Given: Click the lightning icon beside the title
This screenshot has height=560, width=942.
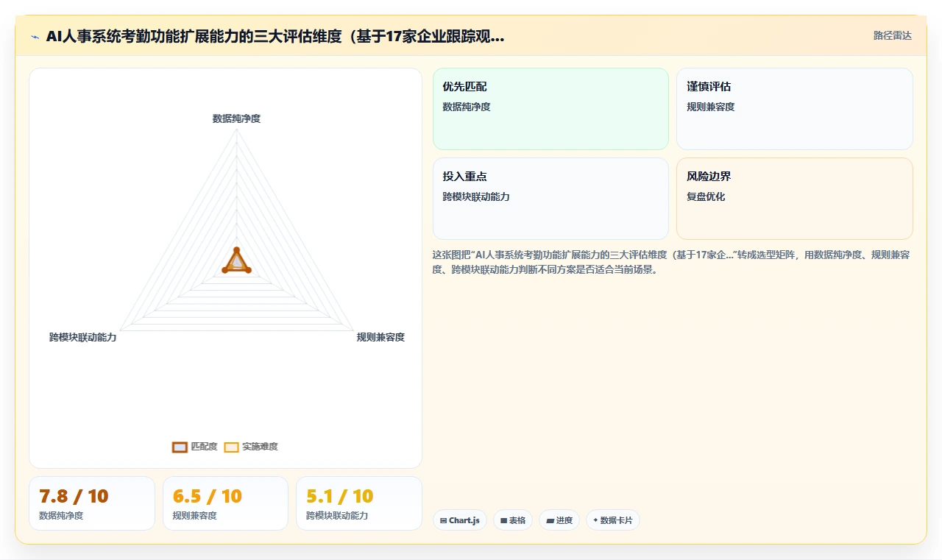Looking at the screenshot, I should [x=35, y=37].
